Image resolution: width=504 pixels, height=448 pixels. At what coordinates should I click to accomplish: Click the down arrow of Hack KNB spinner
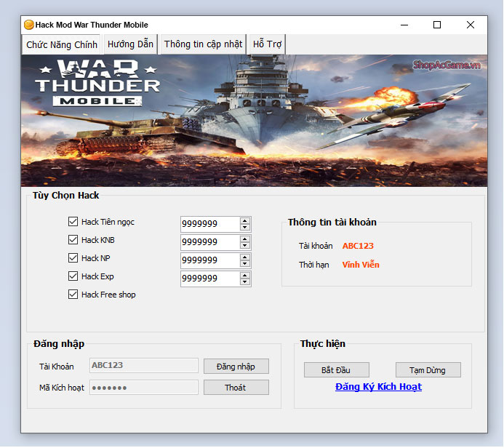point(245,246)
